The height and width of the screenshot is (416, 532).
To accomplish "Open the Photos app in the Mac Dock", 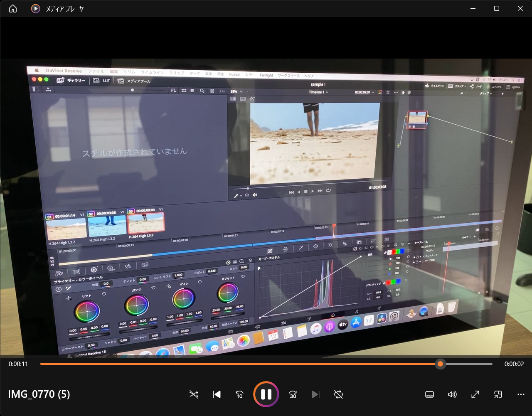I will coord(243,341).
